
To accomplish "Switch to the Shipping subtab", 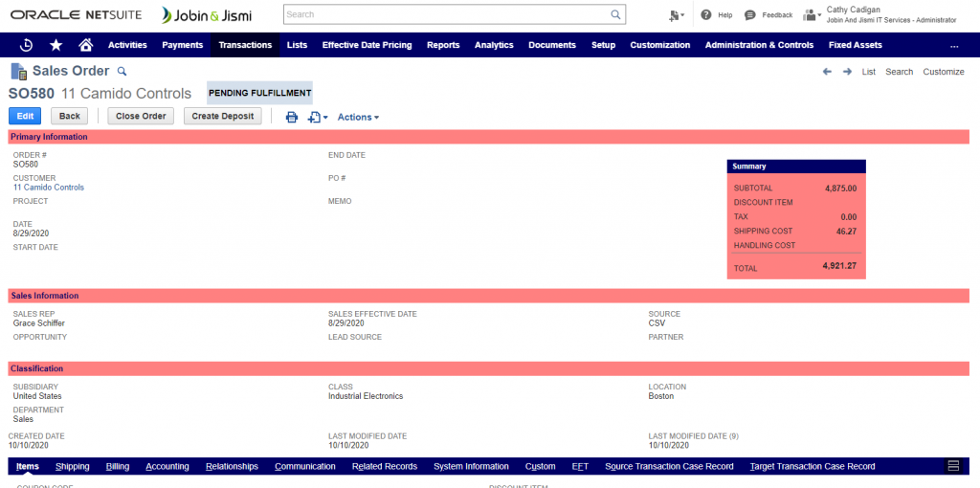I will point(73,466).
